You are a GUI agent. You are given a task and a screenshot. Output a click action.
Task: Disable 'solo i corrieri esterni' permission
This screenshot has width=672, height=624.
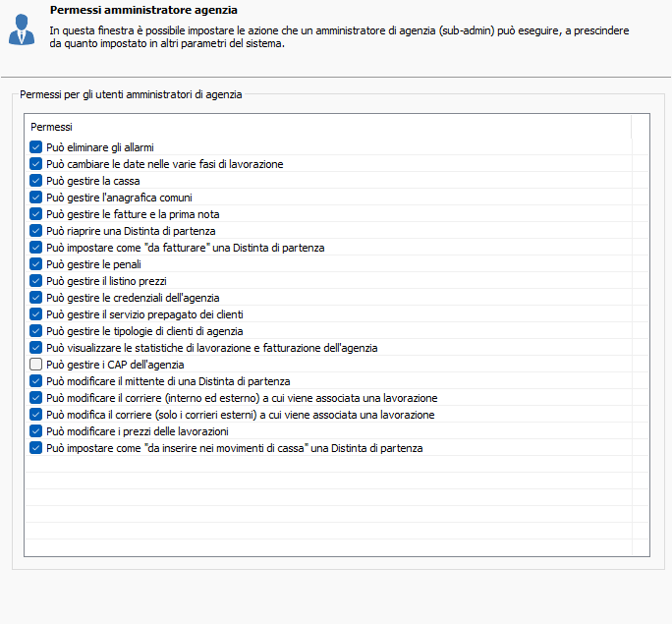click(36, 415)
